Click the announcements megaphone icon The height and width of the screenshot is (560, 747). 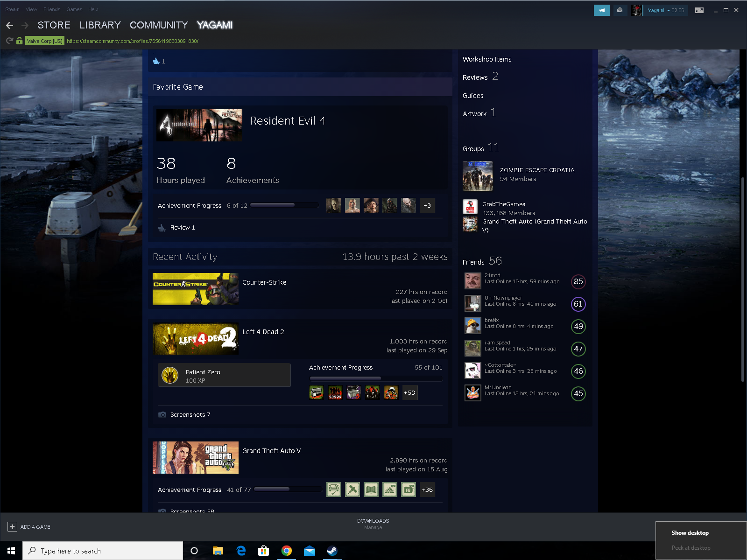[x=601, y=10]
